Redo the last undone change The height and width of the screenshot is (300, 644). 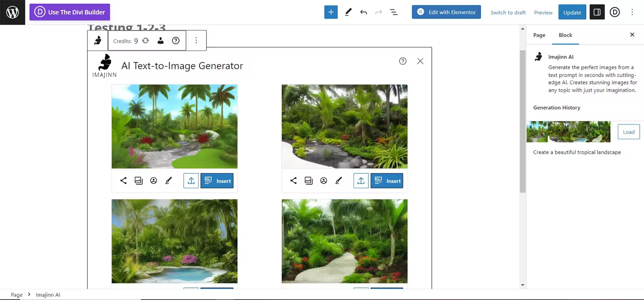tap(379, 12)
